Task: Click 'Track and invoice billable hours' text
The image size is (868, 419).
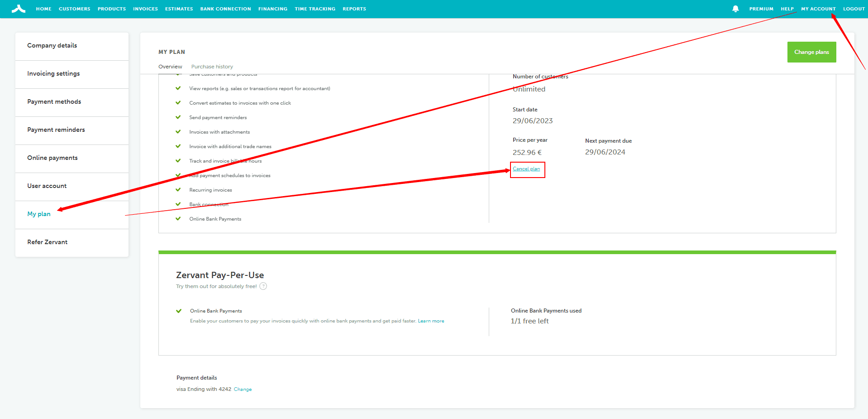Action: point(225,161)
